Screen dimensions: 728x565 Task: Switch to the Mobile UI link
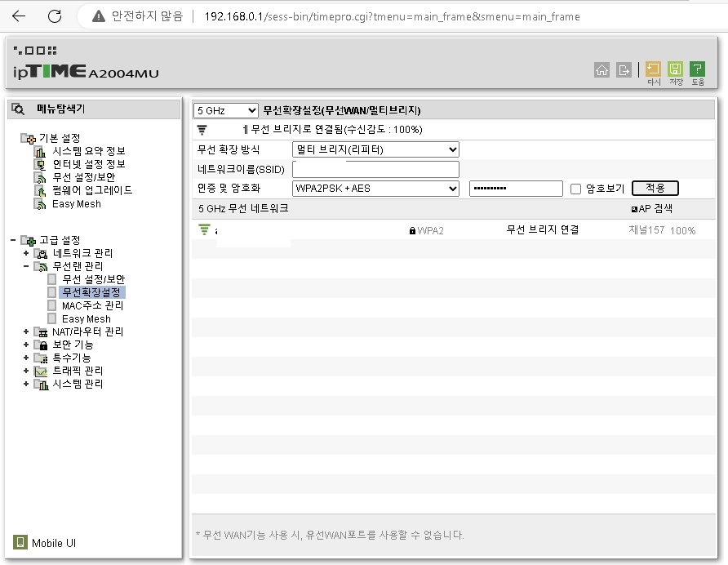[54, 543]
